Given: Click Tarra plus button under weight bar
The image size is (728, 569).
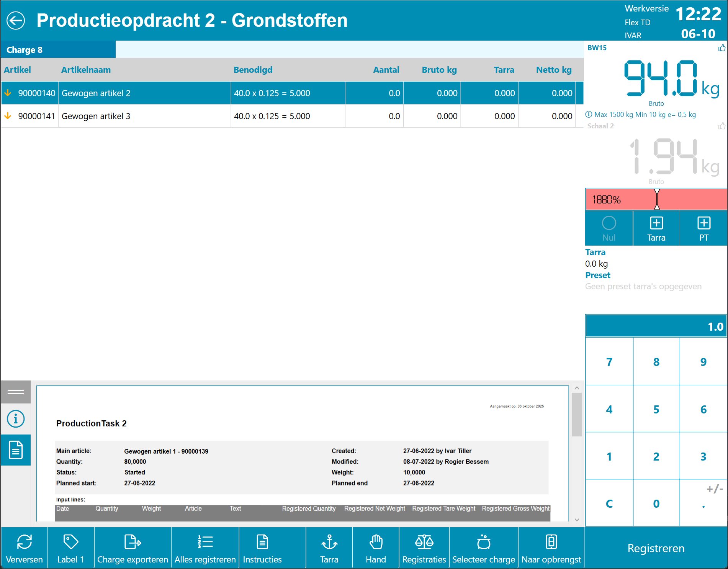Looking at the screenshot, I should point(656,228).
